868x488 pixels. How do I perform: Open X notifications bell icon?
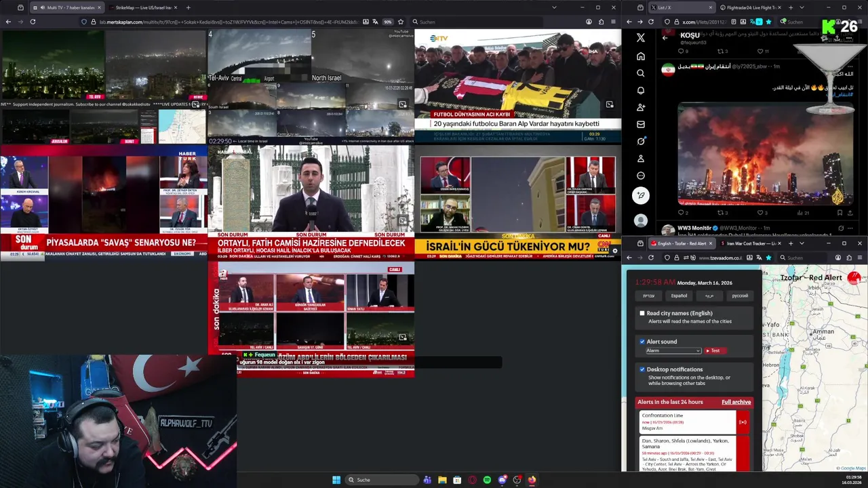pos(641,90)
